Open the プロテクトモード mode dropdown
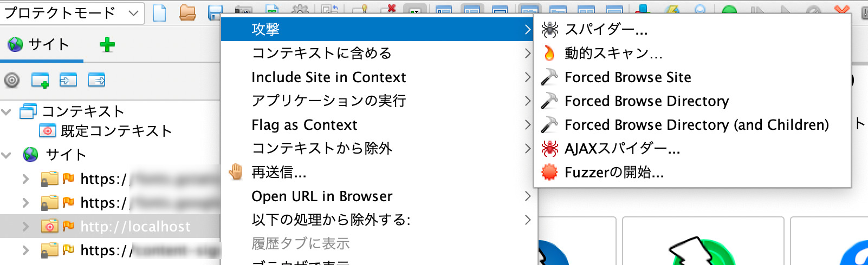 click(72, 13)
